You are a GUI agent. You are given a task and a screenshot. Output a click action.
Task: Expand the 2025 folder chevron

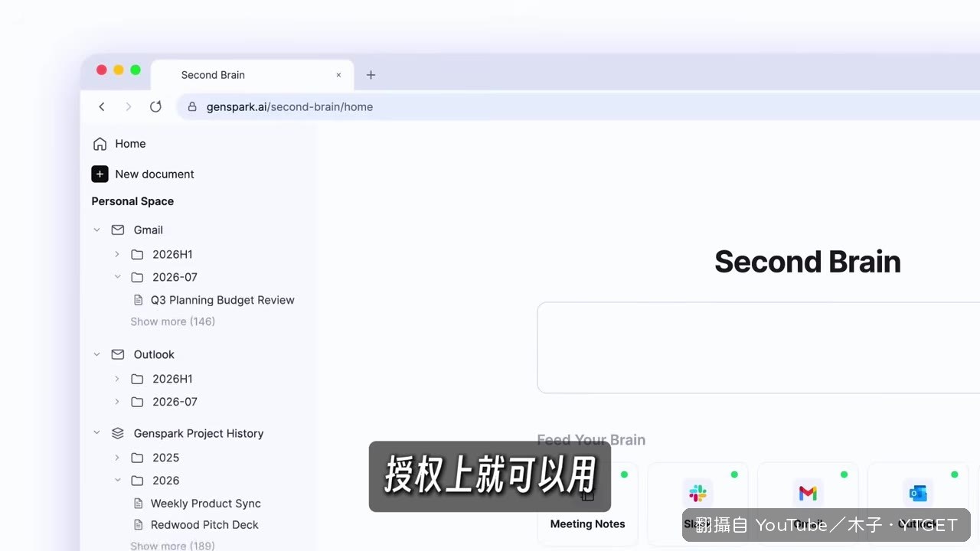point(116,458)
